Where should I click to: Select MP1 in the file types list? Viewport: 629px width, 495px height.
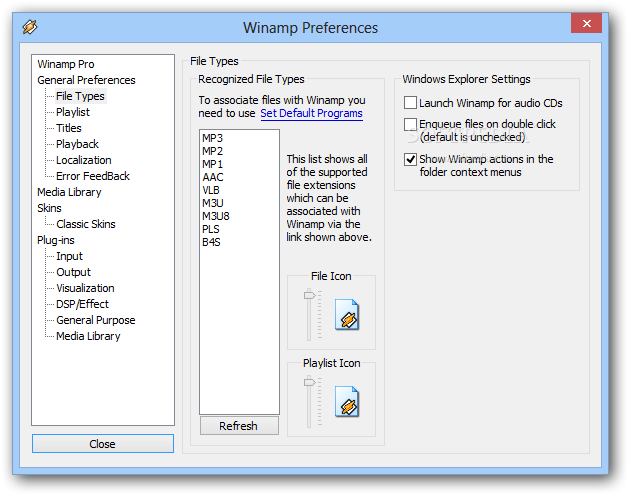click(x=212, y=164)
